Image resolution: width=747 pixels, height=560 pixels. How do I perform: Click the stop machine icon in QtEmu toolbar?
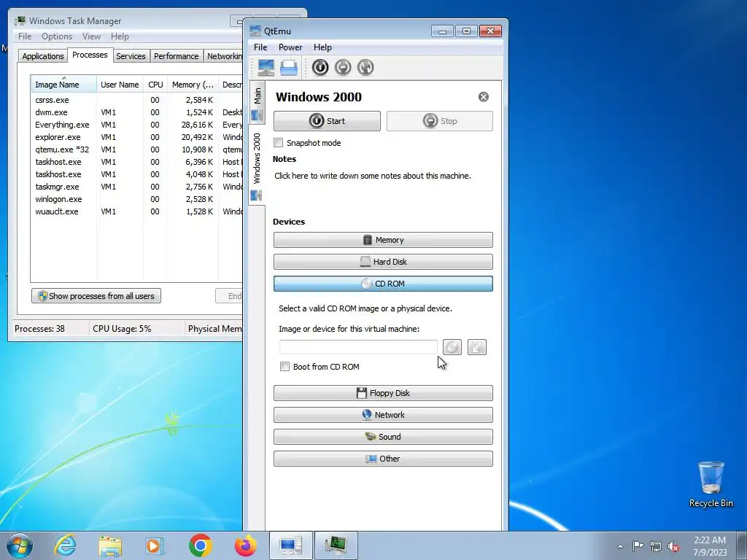click(343, 68)
